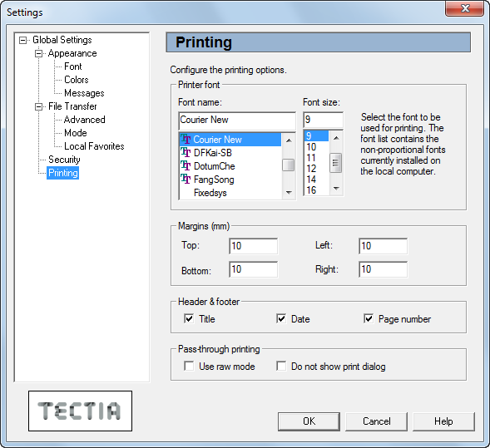
Task: Toggle the Page number checkbox
Action: click(x=369, y=318)
